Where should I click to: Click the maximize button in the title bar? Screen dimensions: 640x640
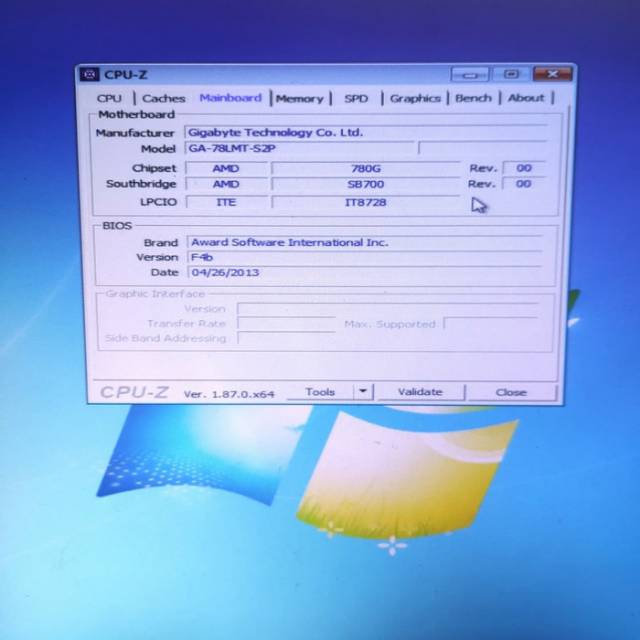pos(510,75)
